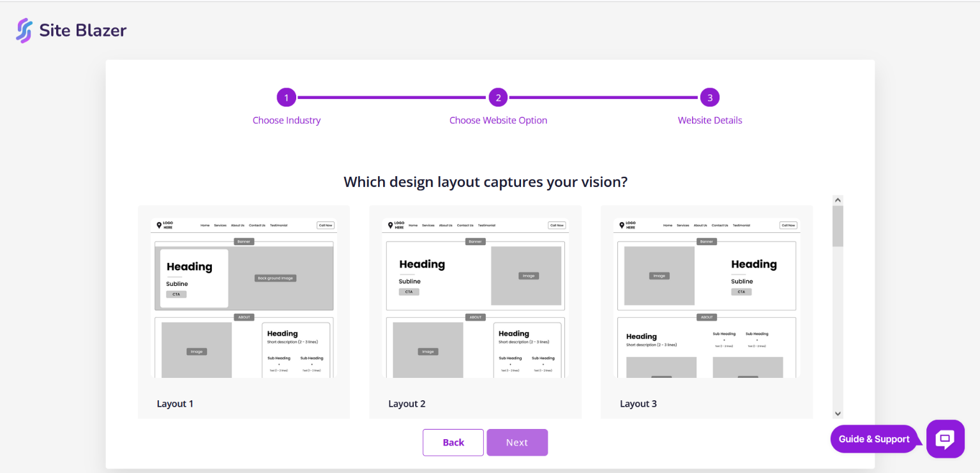Jump to Website Details step label
The image size is (980, 473).
pos(710,120)
